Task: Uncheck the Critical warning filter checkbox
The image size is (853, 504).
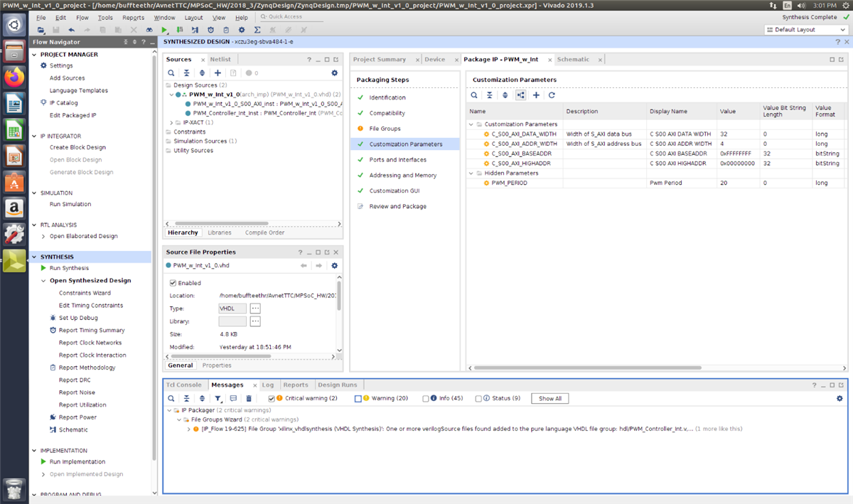Action: 272,399
